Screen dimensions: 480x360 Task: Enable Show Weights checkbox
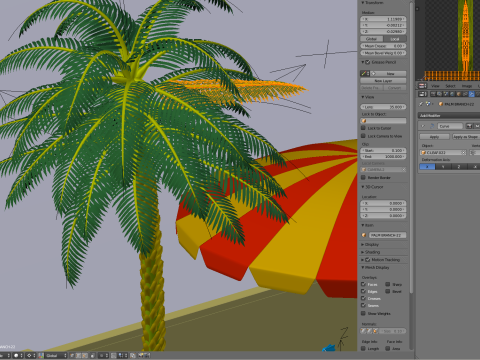pos(363,313)
